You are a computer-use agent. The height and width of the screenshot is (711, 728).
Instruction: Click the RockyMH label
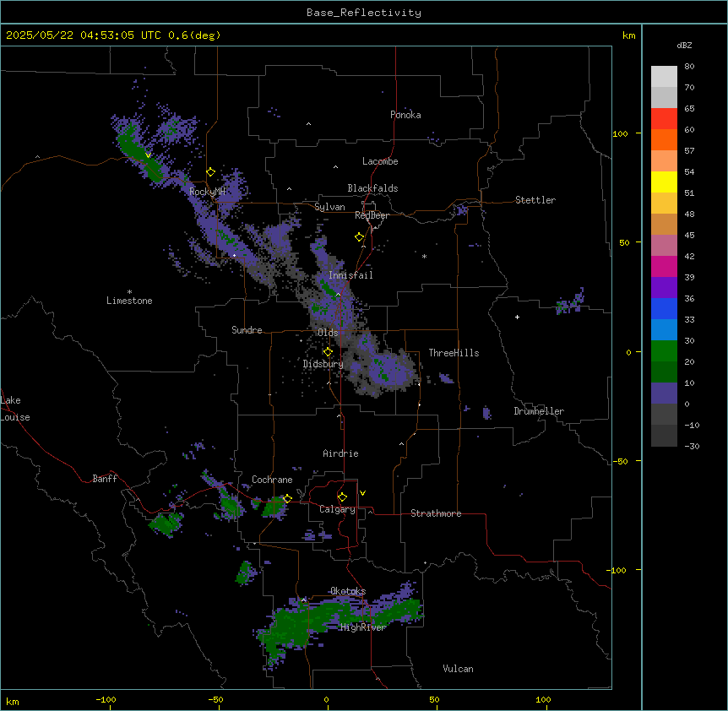[x=207, y=192]
